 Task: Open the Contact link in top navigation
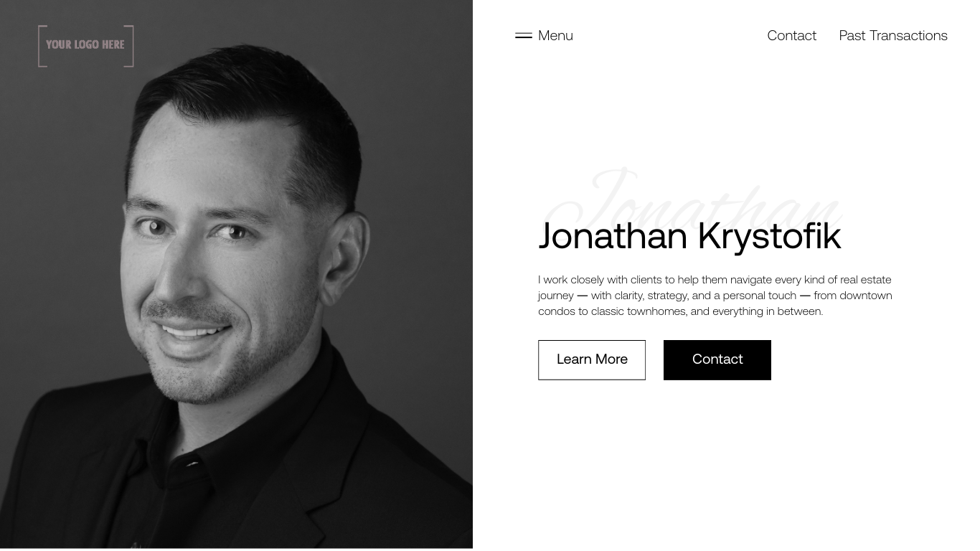pyautogui.click(x=791, y=35)
